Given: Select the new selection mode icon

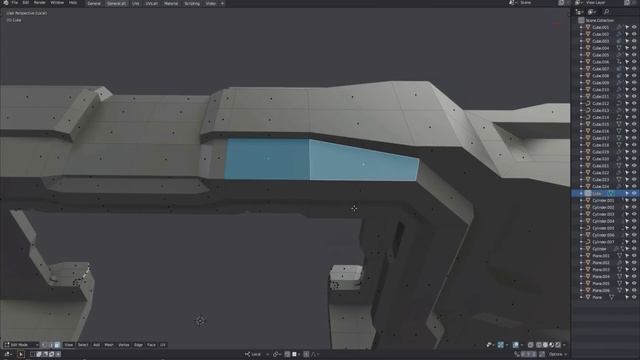Looking at the screenshot, I should [32, 354].
